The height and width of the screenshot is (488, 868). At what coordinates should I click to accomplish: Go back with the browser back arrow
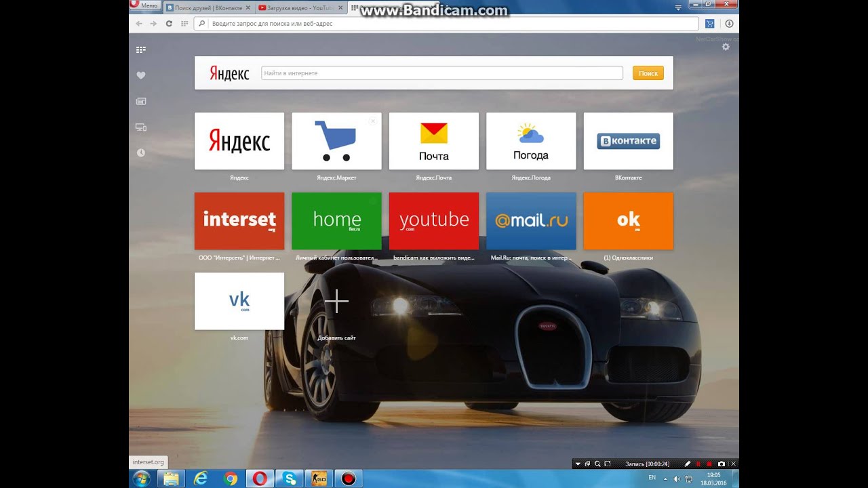coord(139,23)
